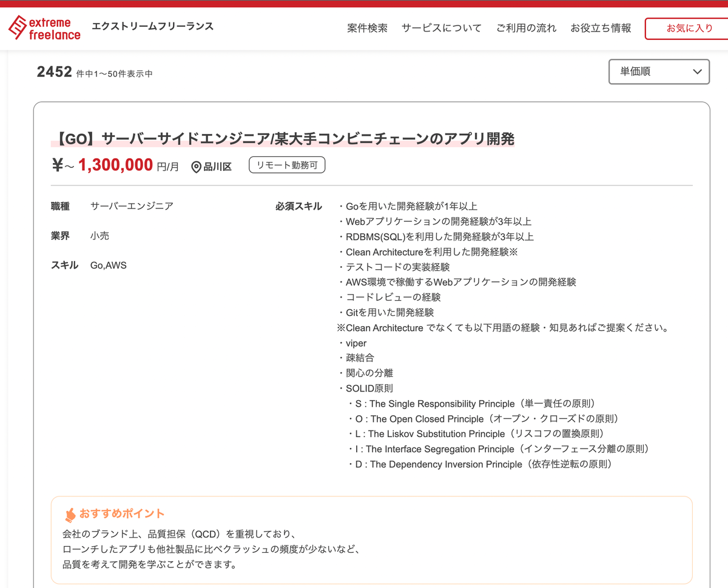Click the Gitを用いた開発経験 line
Image resolution: width=728 pixels, height=588 pixels.
coord(386,312)
